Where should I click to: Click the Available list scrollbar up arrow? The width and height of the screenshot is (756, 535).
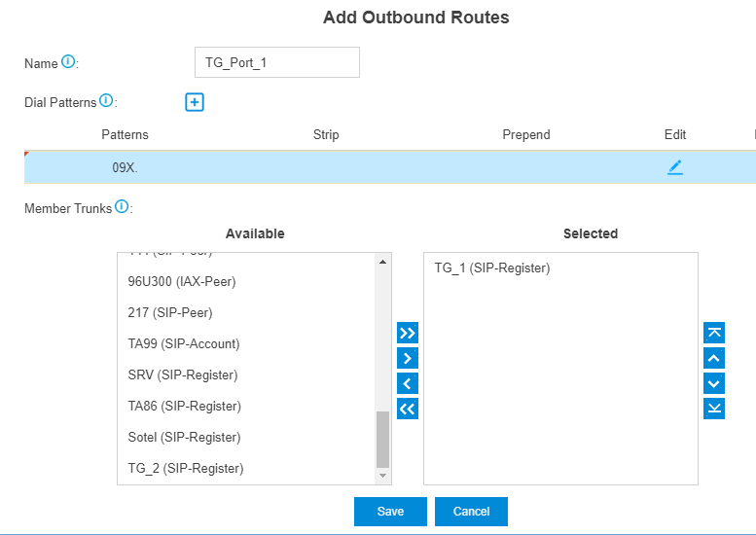[382, 262]
